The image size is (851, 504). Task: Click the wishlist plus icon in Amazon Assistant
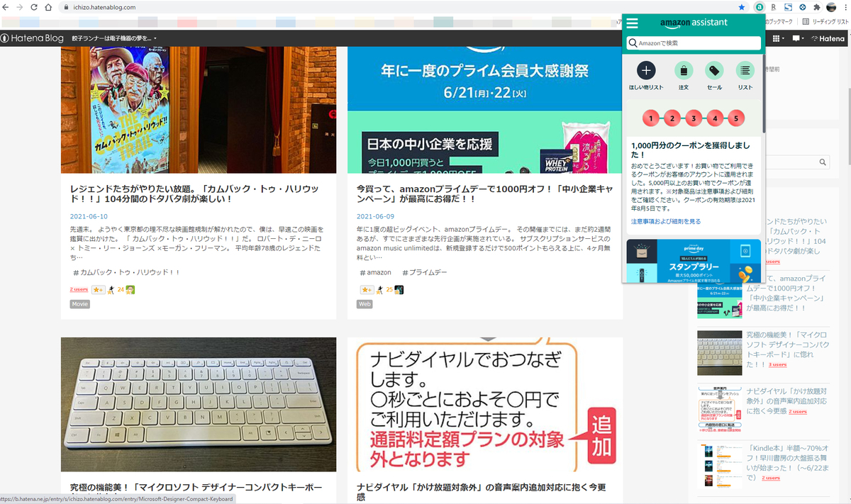pyautogui.click(x=646, y=70)
